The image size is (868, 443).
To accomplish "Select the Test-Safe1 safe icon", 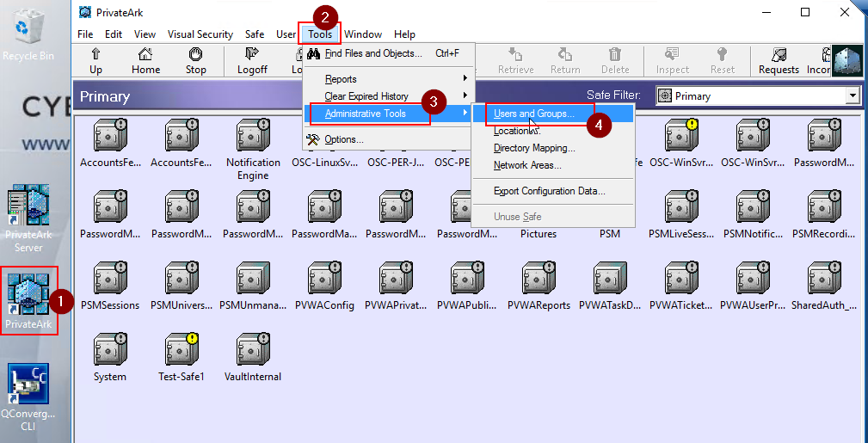I will coord(182,350).
